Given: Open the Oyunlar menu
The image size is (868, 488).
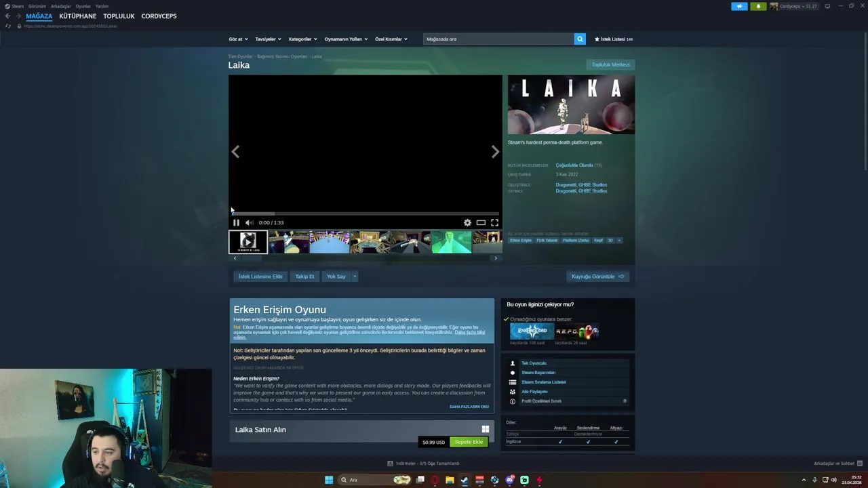Looking at the screenshot, I should [83, 6].
